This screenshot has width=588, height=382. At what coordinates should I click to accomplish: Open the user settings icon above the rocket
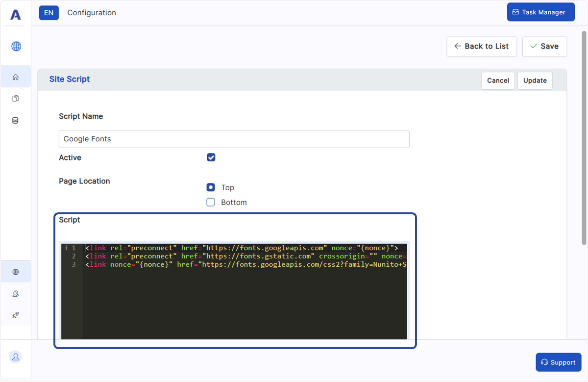coord(16,294)
